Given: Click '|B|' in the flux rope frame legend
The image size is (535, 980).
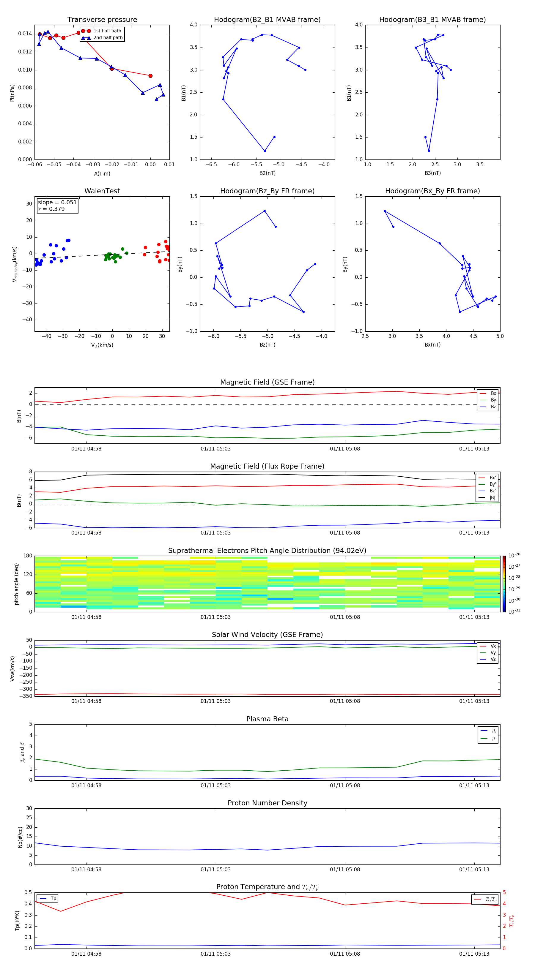Looking at the screenshot, I should (x=492, y=498).
